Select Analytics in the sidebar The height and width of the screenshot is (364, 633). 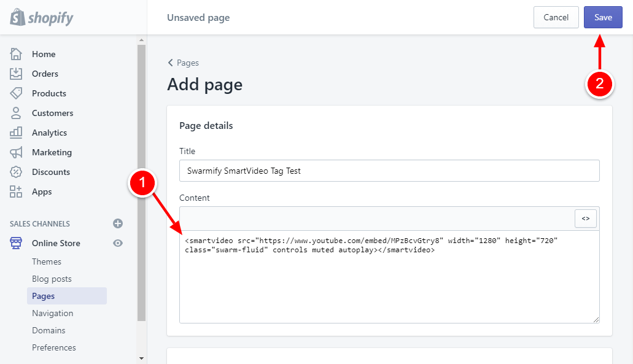49,133
